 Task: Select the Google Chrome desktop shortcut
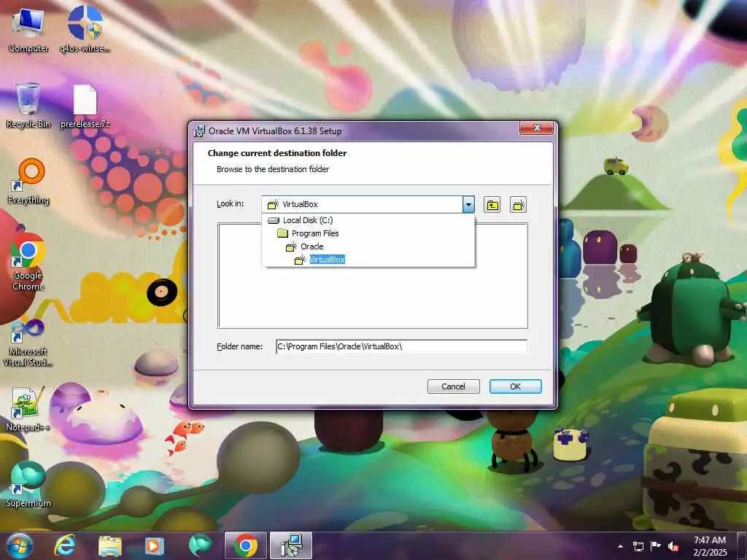click(28, 262)
